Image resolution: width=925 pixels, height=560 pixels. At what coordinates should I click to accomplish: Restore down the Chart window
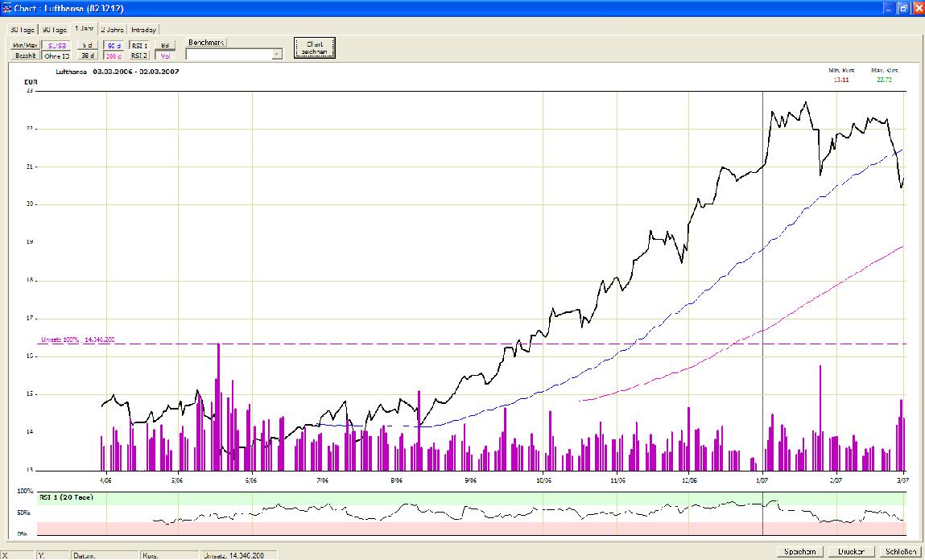click(x=903, y=8)
